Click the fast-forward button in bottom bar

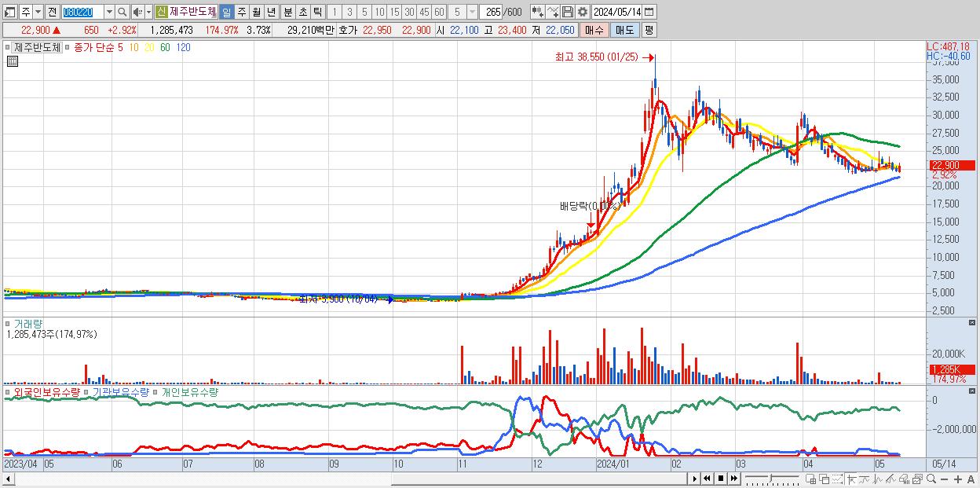(734, 479)
